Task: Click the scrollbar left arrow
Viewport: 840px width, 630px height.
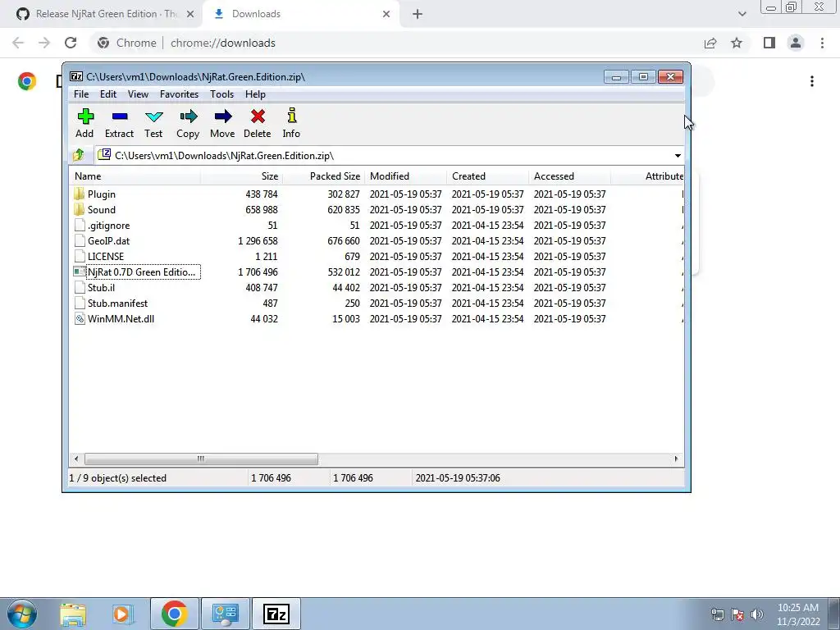Action: (76, 459)
